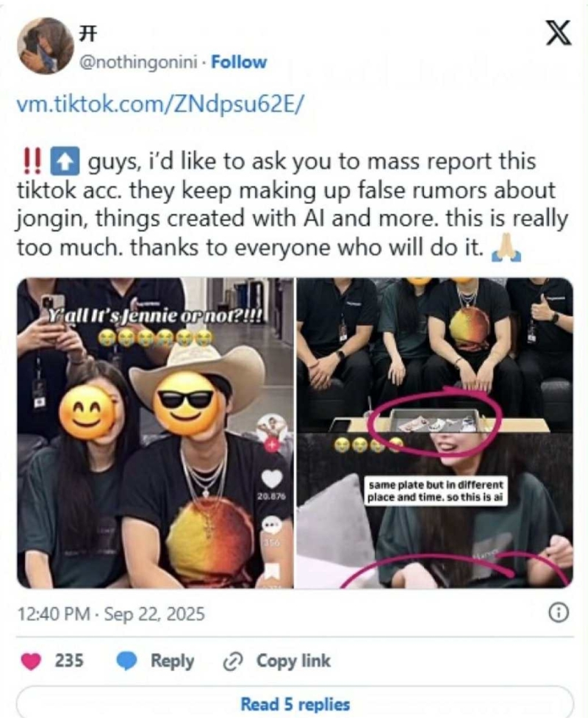Tap the TikTok bookmark save icon
The height and width of the screenshot is (718, 588).
tap(273, 572)
